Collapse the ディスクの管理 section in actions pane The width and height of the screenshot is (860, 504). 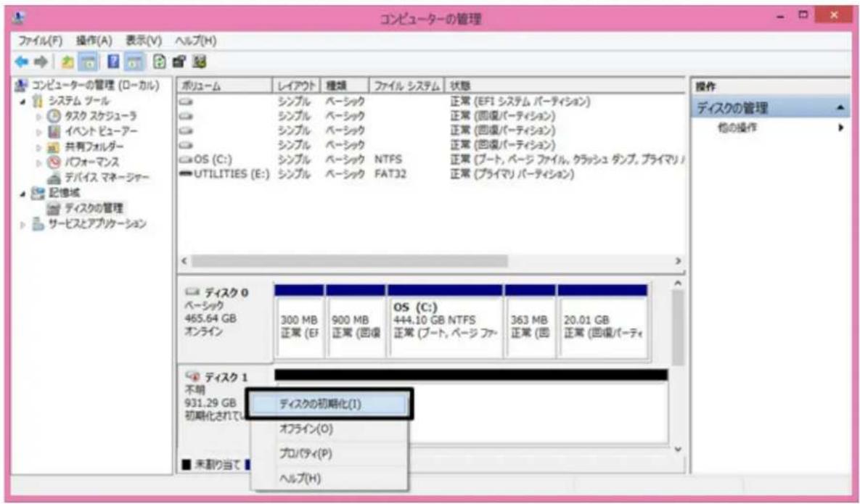[841, 109]
